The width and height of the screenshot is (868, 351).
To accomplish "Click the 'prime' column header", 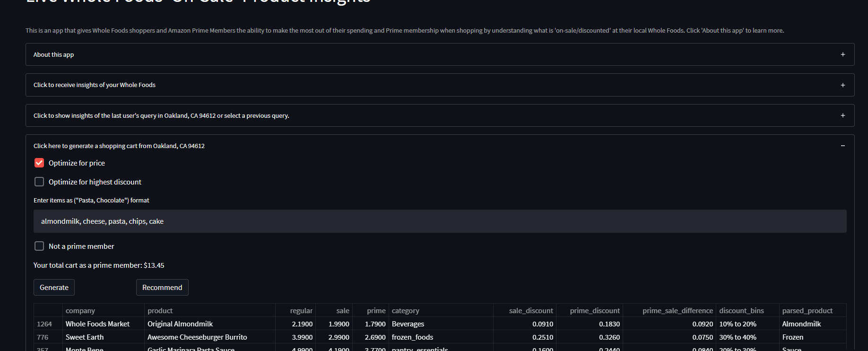I will (370, 310).
